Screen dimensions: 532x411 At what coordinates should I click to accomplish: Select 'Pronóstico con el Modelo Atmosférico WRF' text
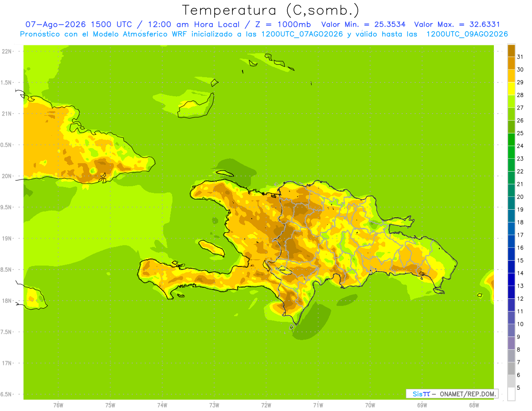click(x=104, y=34)
